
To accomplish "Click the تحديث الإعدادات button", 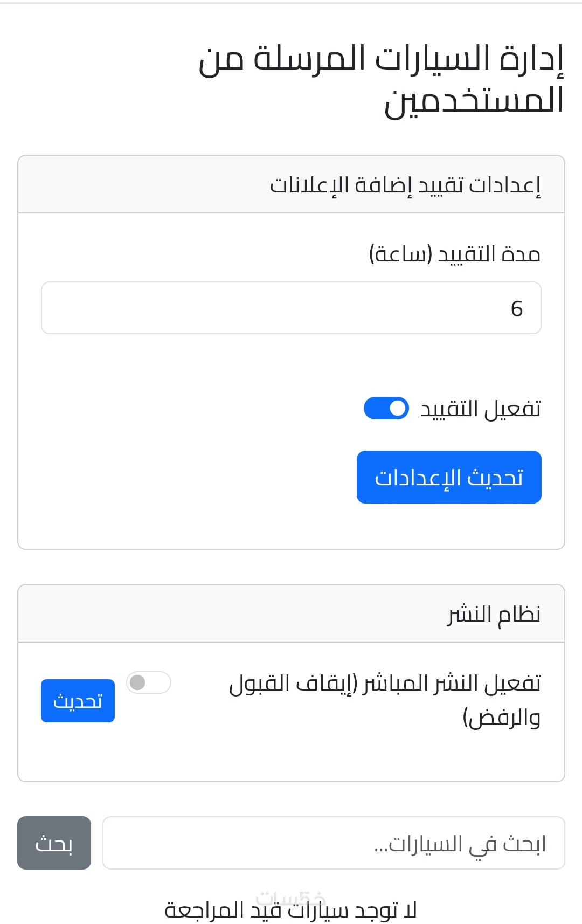I will (x=449, y=477).
